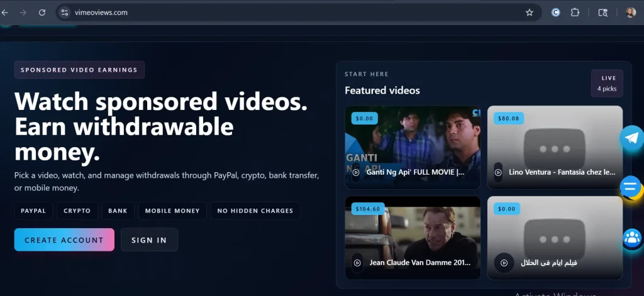Play the Jean Claude Van Damme video icon
Screen dimensions: 644x296
pyautogui.click(x=357, y=263)
